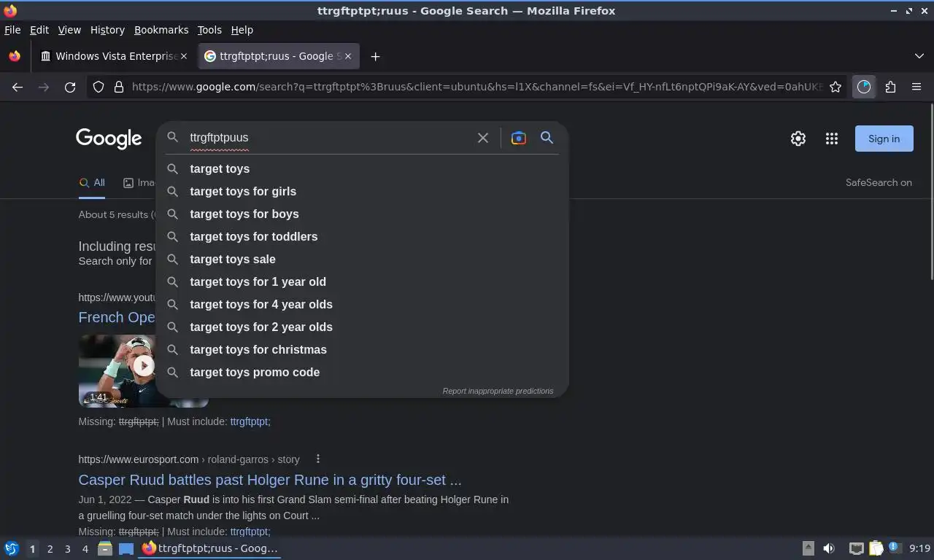Click the Firefox address bar URL
Viewport: 934px width, 560px height.
[477, 87]
